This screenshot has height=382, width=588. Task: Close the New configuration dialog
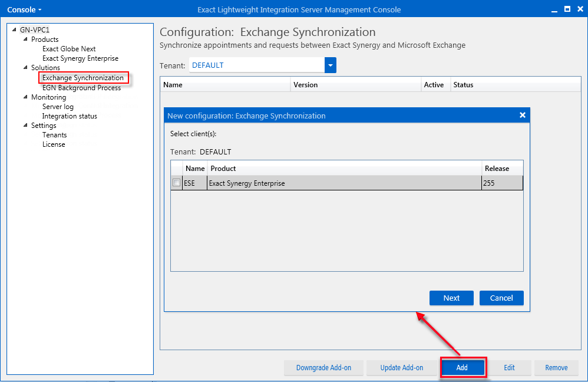coord(523,115)
